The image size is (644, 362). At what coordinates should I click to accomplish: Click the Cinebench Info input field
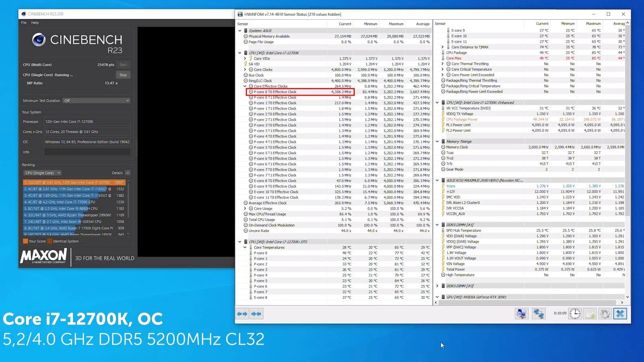point(87,152)
